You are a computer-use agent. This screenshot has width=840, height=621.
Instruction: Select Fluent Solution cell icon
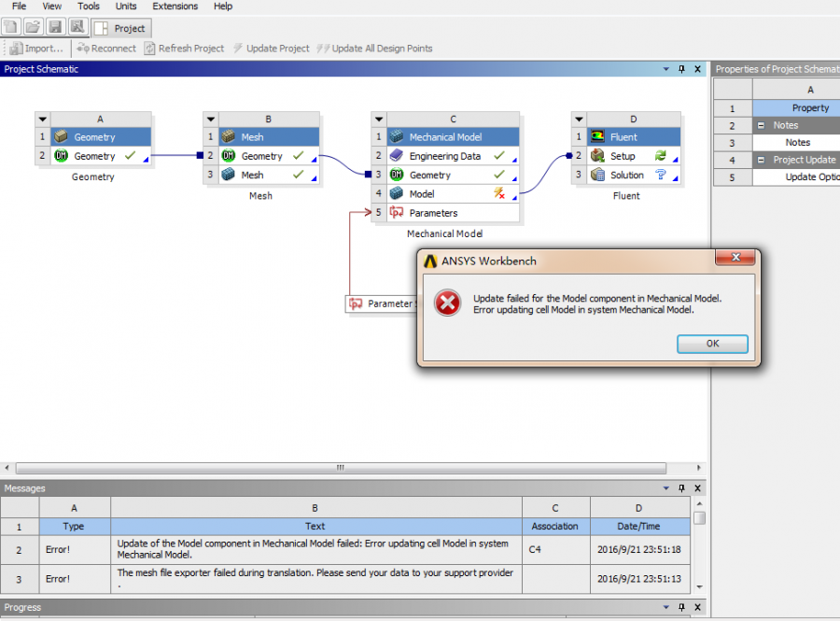(x=597, y=175)
